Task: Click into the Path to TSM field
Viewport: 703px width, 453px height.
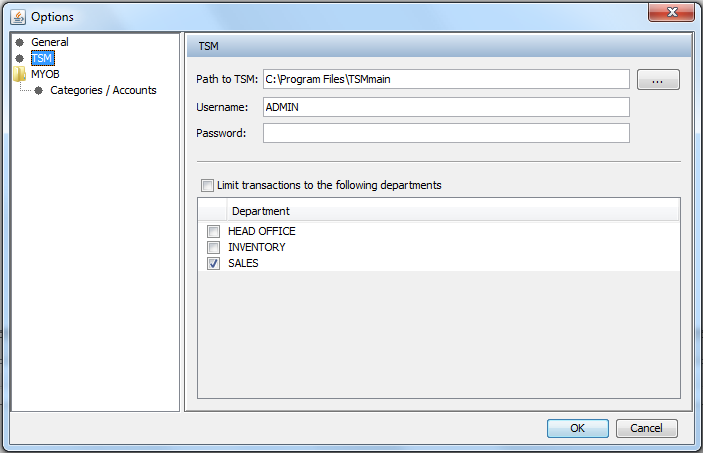Action: pos(445,80)
